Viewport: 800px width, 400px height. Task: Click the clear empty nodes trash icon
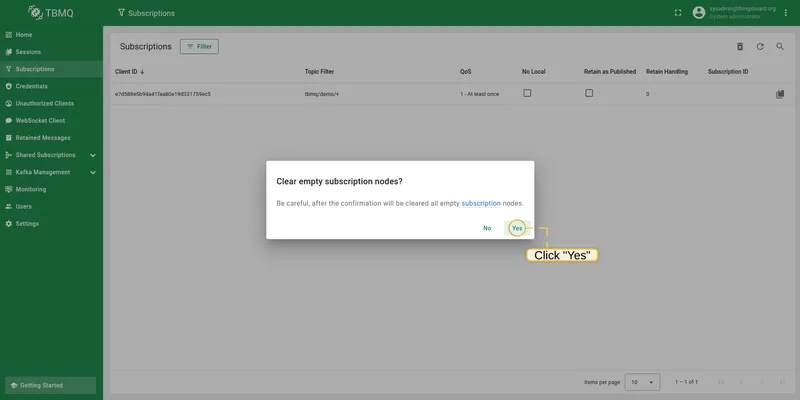(740, 46)
